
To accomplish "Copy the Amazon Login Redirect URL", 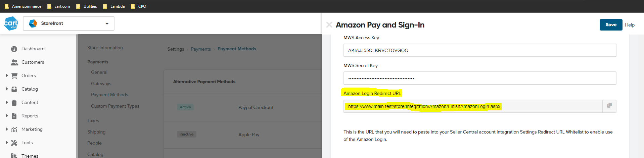I will point(609,106).
